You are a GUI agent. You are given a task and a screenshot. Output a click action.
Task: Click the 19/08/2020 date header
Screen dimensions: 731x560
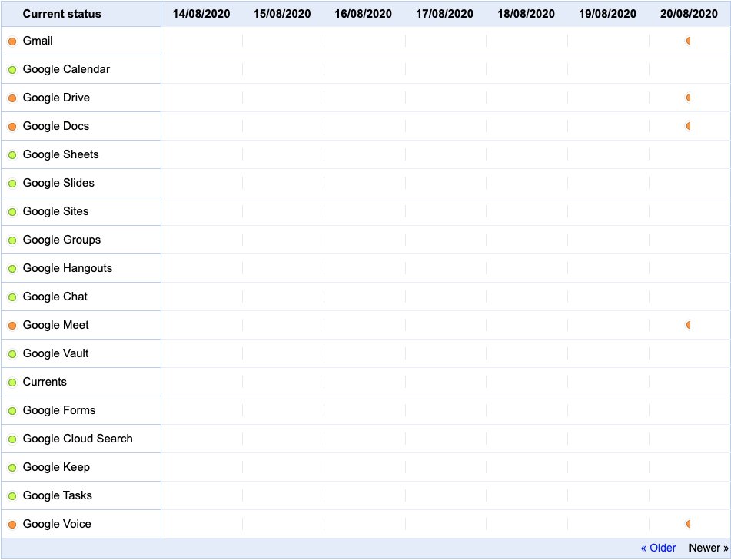tap(607, 14)
